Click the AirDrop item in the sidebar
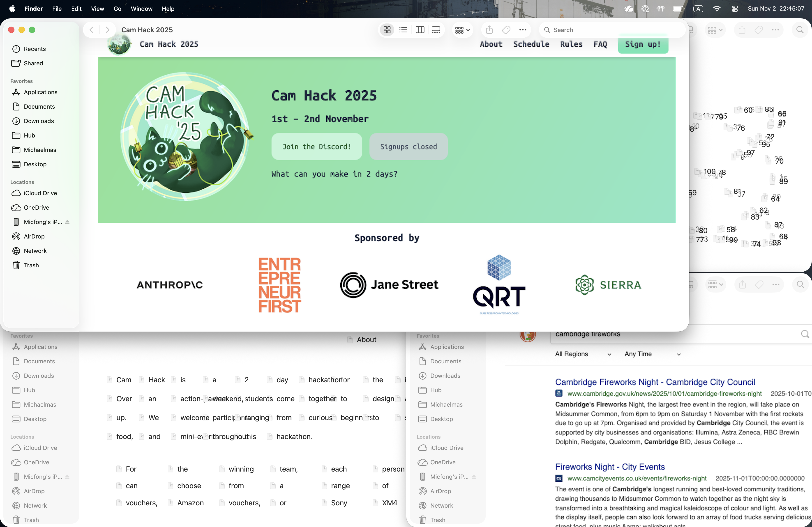The width and height of the screenshot is (812, 527). coord(34,236)
